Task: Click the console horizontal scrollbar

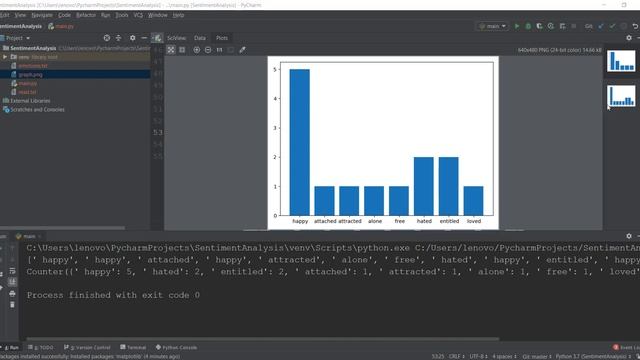Action: click(x=263, y=339)
